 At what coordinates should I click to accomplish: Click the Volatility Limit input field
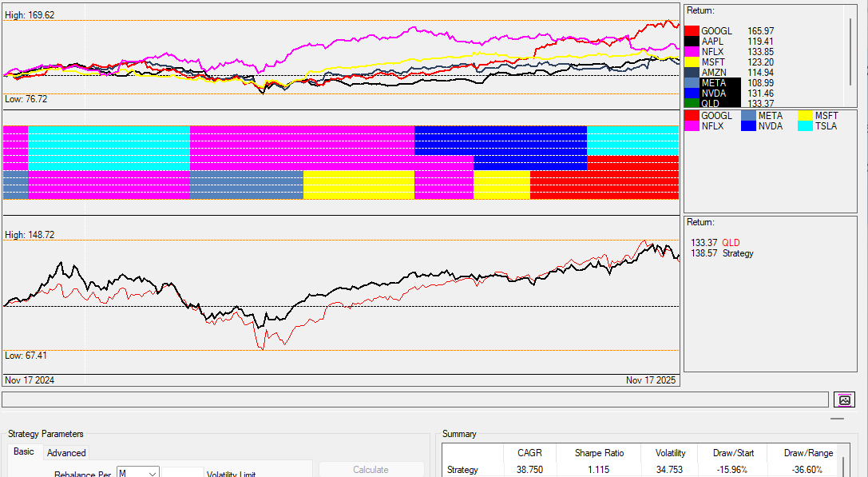point(182,474)
